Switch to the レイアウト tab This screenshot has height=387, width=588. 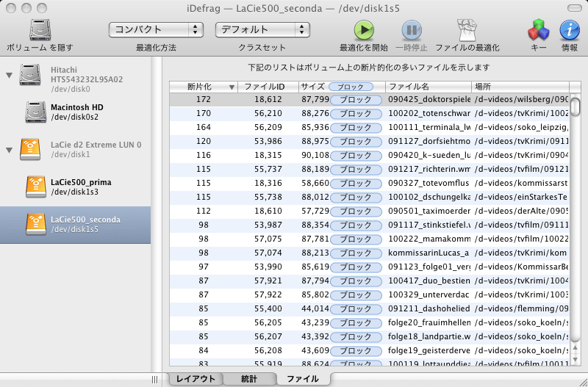pos(196,379)
